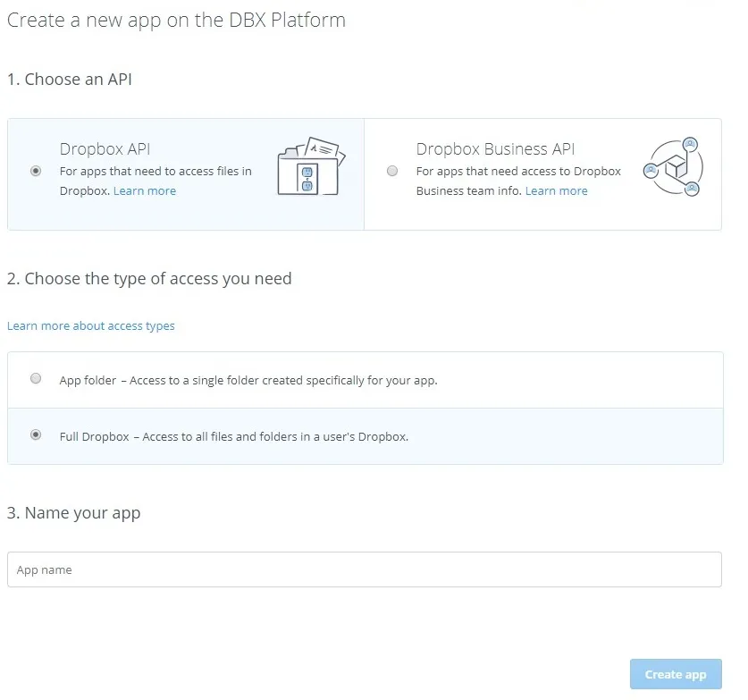748x700 pixels.
Task: Focus the App name text field
Action: [x=364, y=569]
